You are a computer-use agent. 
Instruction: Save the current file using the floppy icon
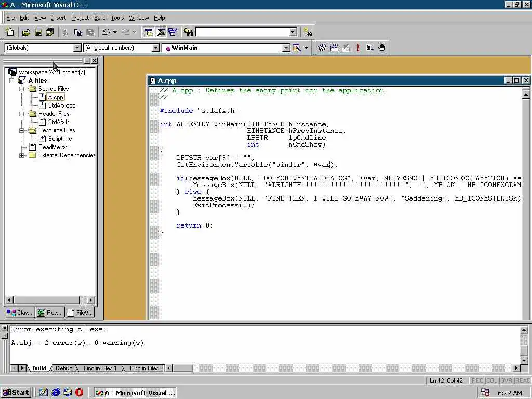(38, 32)
